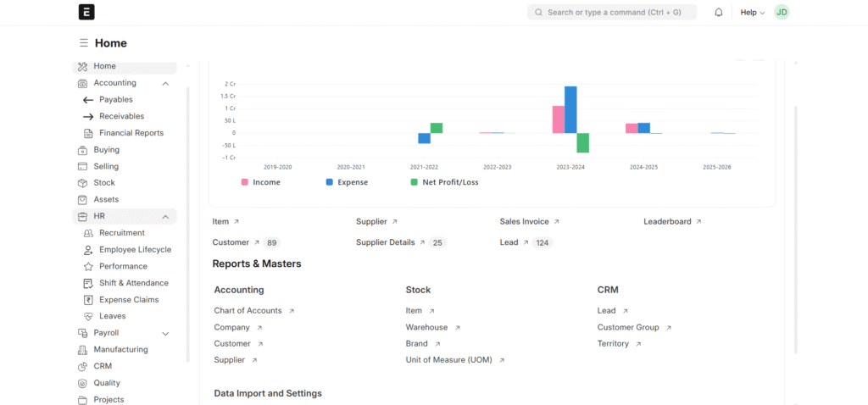
Task: Click the 2021-2022 green profit bar
Action: coord(437,128)
